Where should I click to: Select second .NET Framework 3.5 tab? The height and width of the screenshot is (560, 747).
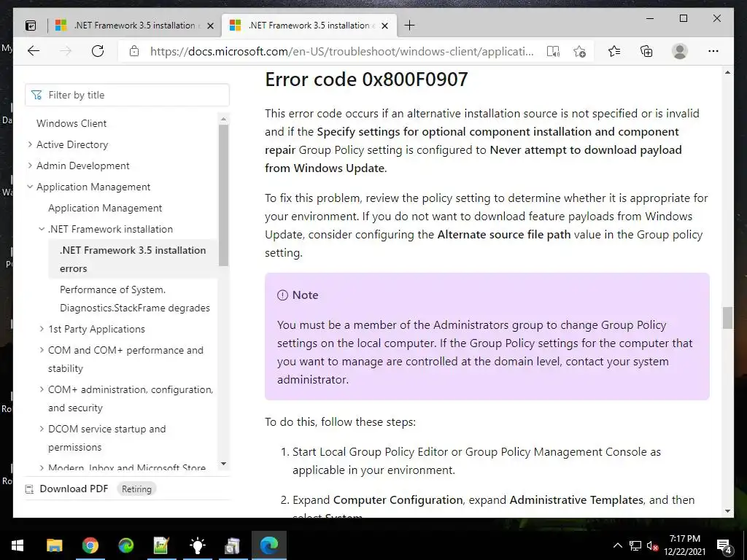[309, 26]
